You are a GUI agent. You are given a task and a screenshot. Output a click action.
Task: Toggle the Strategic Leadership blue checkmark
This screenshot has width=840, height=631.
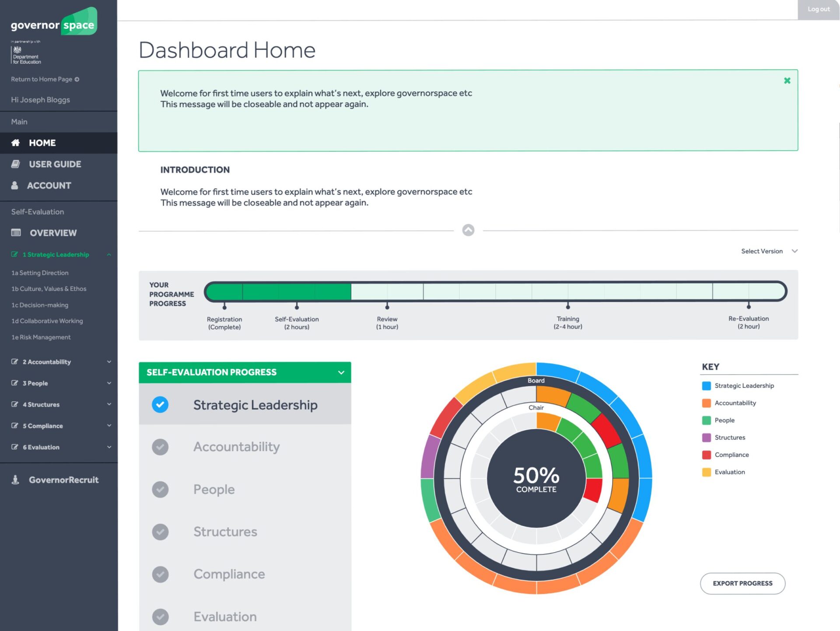(160, 405)
